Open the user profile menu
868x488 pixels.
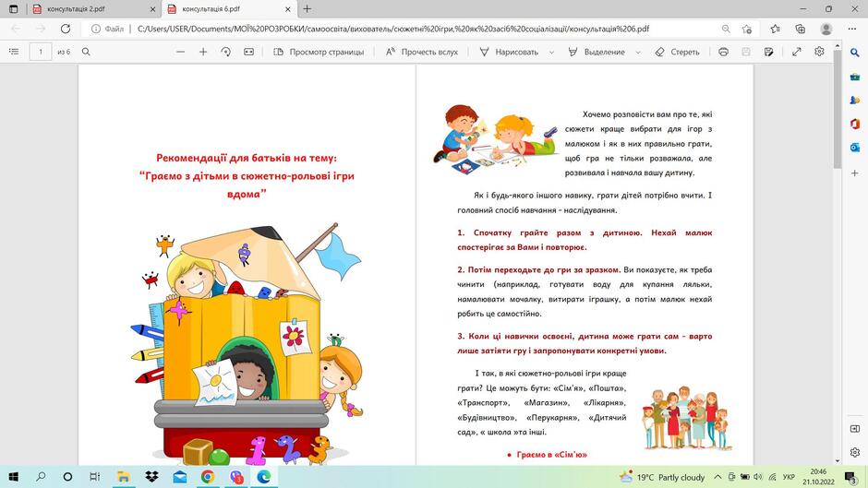click(826, 29)
